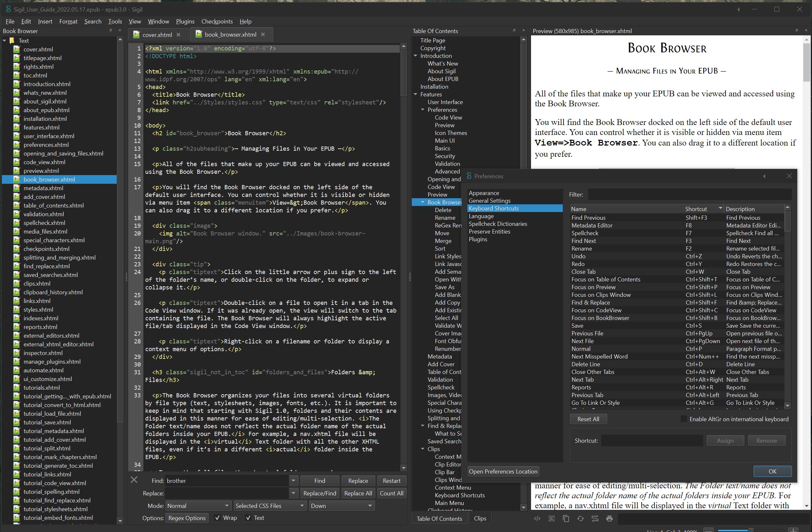Screen dimensions: 812x532
Task: Open the Selected CSS Files dropdown
Action: [x=269, y=506]
